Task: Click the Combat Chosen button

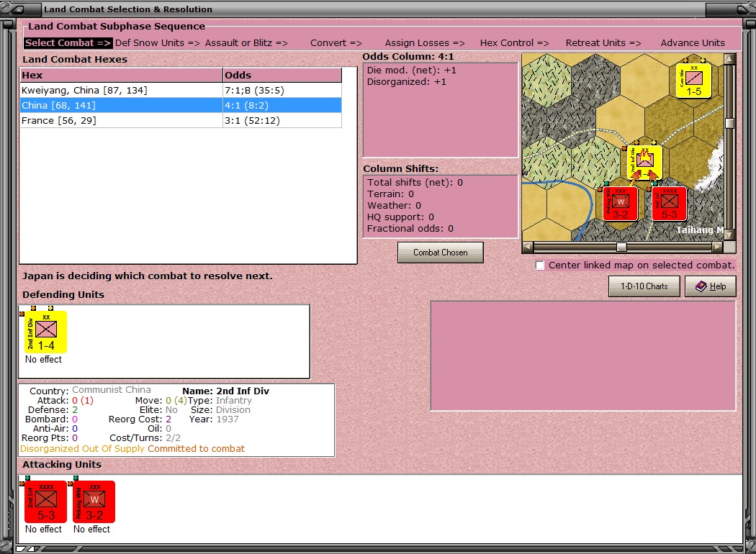Action: [x=440, y=253]
